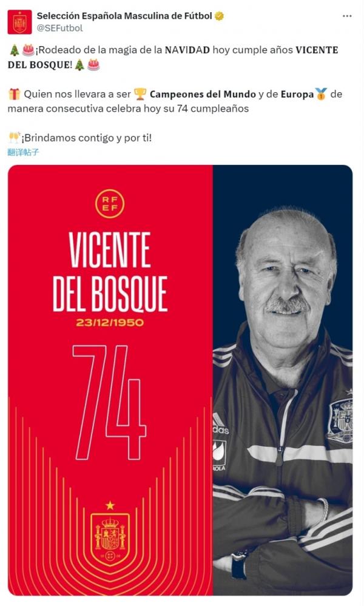
Task: Click the translate post link
Action: point(23,152)
